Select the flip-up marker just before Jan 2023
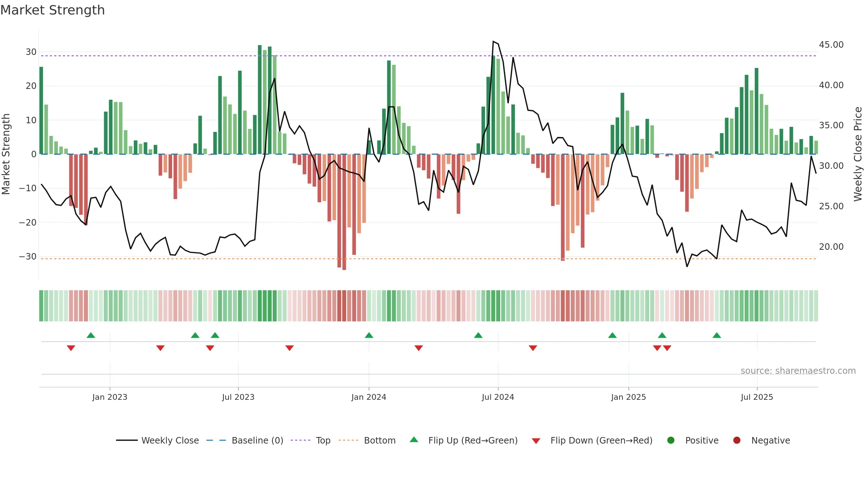The height and width of the screenshot is (488, 868). tap(91, 335)
